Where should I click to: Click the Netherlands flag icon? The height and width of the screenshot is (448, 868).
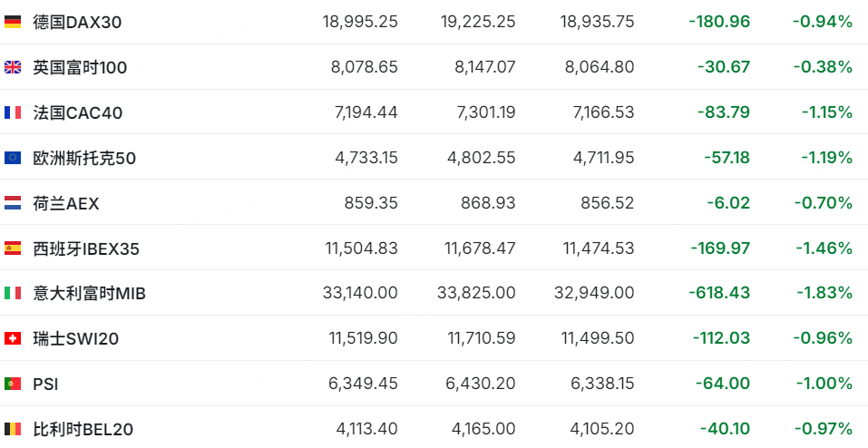[13, 203]
